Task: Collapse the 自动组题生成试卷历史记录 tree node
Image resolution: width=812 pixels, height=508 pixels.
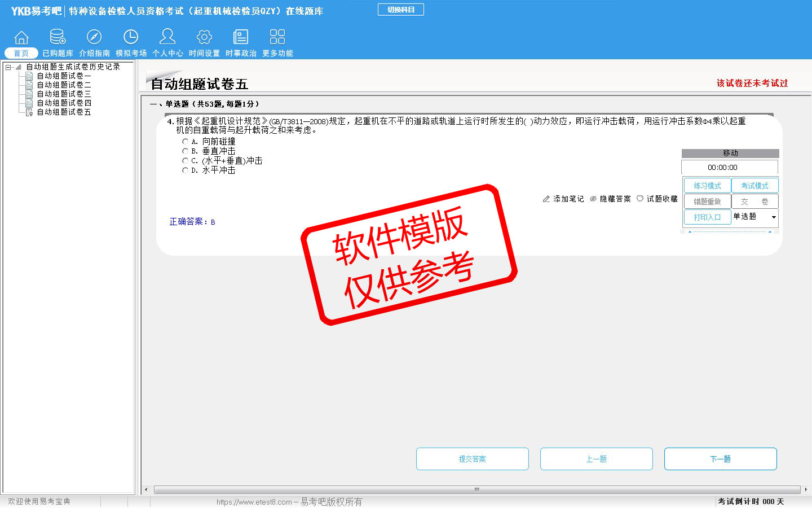Action: [8, 67]
